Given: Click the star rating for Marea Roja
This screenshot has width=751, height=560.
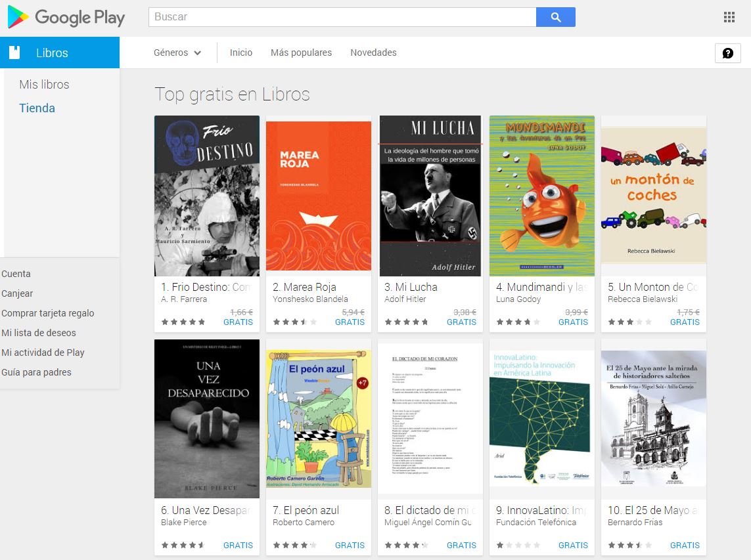Looking at the screenshot, I should 294,322.
